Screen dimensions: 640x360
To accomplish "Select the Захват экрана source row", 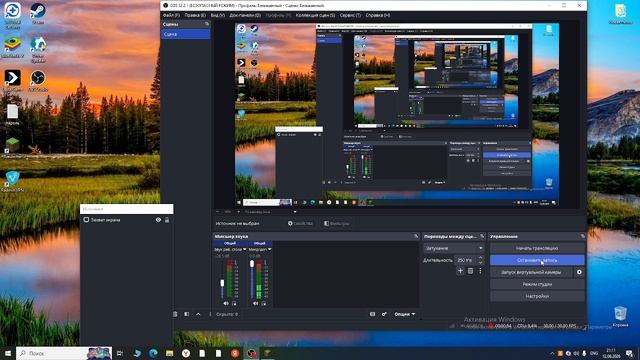I will tap(127, 220).
